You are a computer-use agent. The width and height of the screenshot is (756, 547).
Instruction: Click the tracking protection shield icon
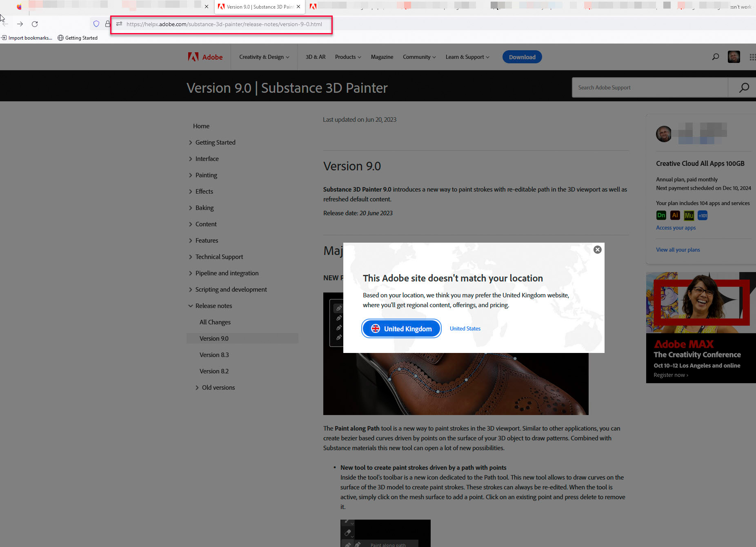pyautogui.click(x=96, y=24)
